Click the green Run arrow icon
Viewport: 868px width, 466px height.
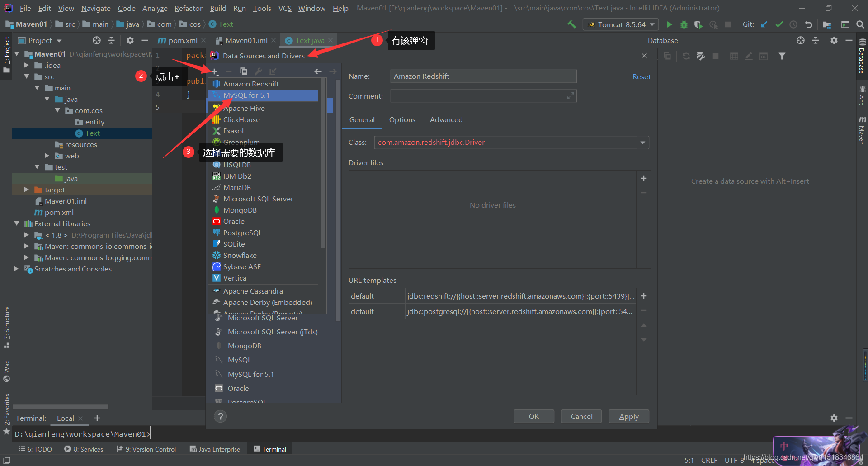tap(669, 24)
